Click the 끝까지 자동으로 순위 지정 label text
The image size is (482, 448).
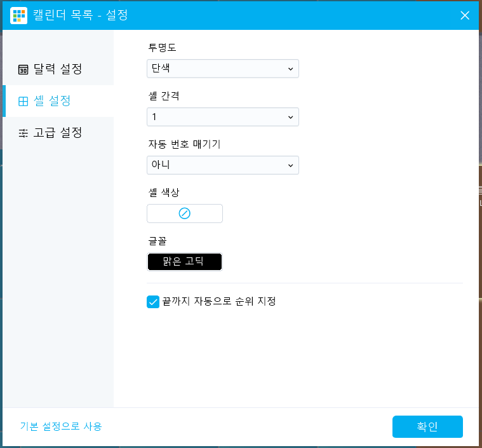tap(219, 301)
